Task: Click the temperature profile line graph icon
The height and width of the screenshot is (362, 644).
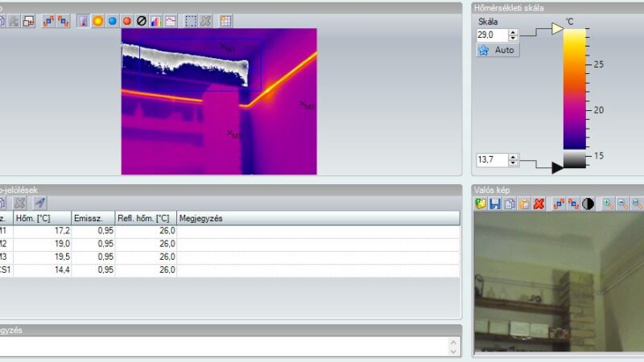Action: [170, 21]
